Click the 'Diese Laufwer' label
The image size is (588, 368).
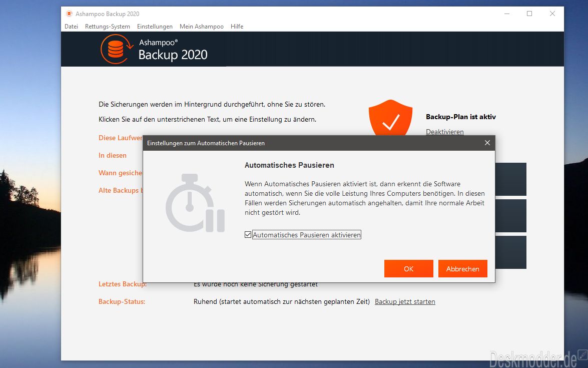pos(121,138)
